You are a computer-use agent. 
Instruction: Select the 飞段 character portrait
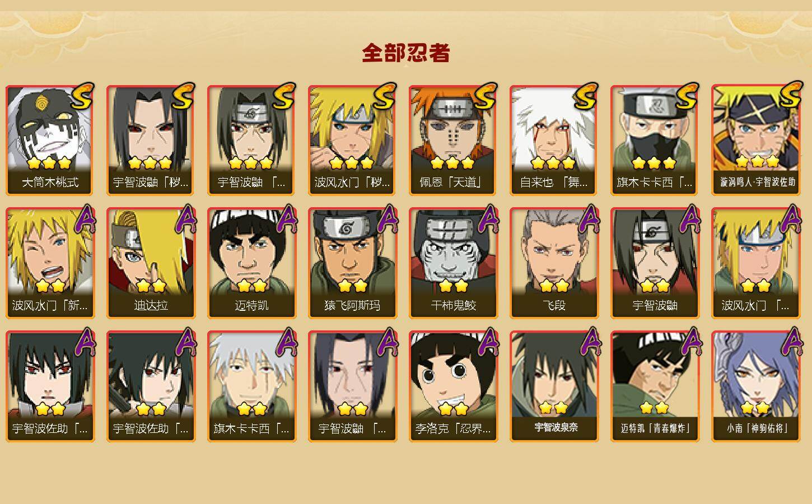554,263
